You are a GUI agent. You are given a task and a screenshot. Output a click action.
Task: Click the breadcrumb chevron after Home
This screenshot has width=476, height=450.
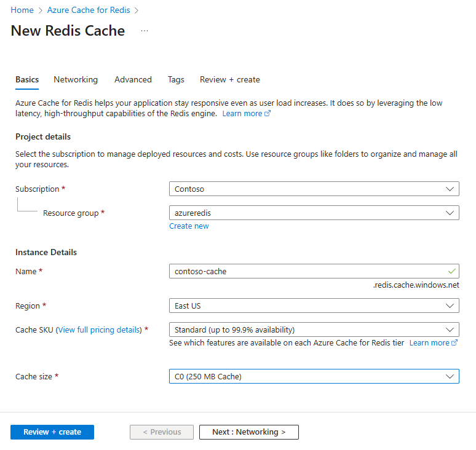click(x=41, y=10)
